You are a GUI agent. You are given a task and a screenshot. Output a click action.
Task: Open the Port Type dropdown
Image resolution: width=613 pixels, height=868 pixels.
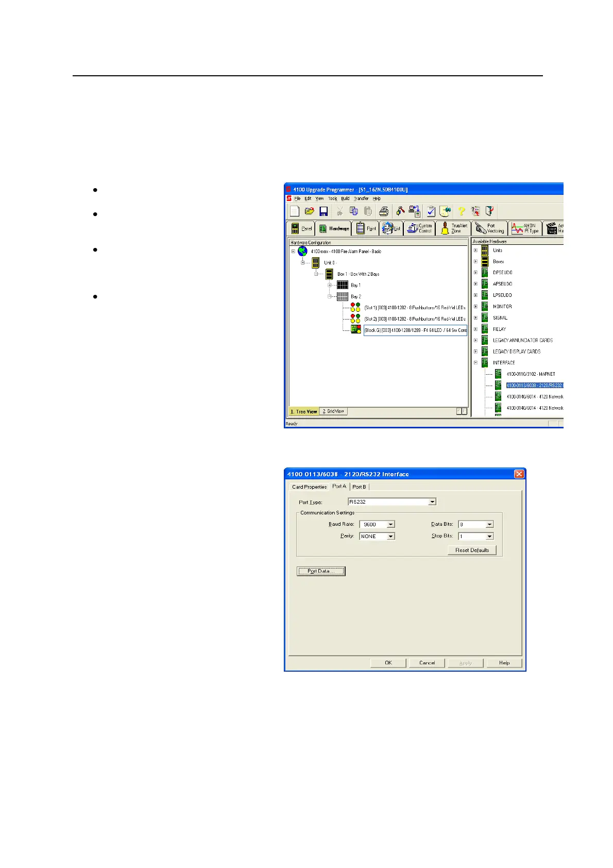coord(432,502)
